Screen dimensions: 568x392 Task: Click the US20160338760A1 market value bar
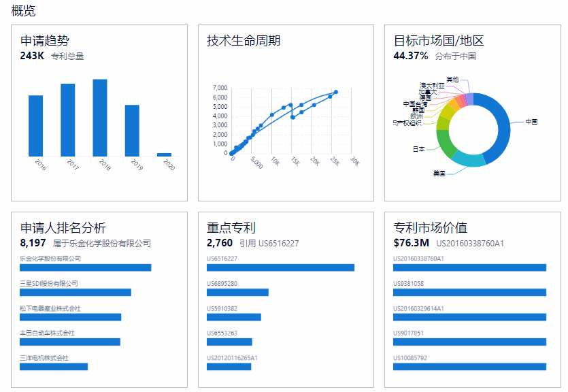tap(470, 267)
